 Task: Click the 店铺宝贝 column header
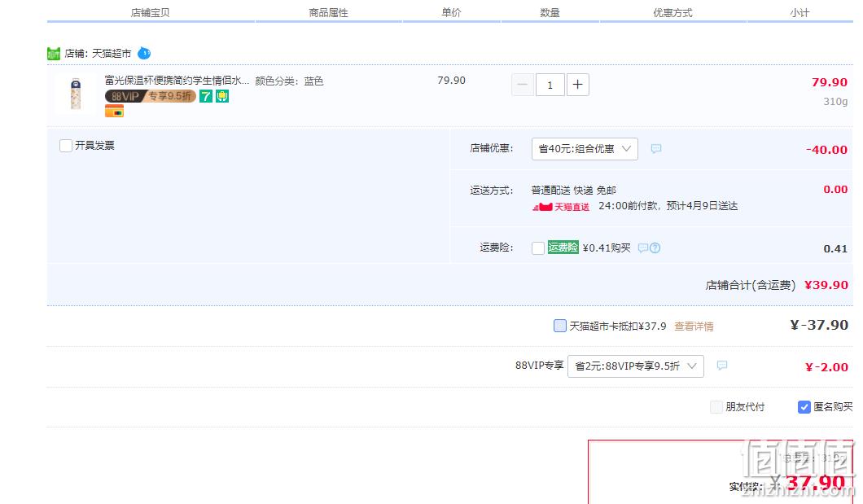click(151, 13)
